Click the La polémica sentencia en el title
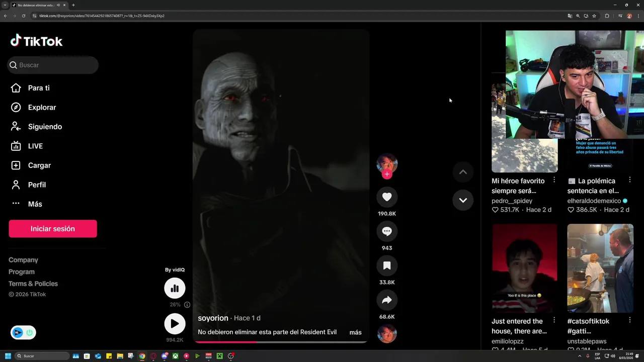 coord(593,186)
